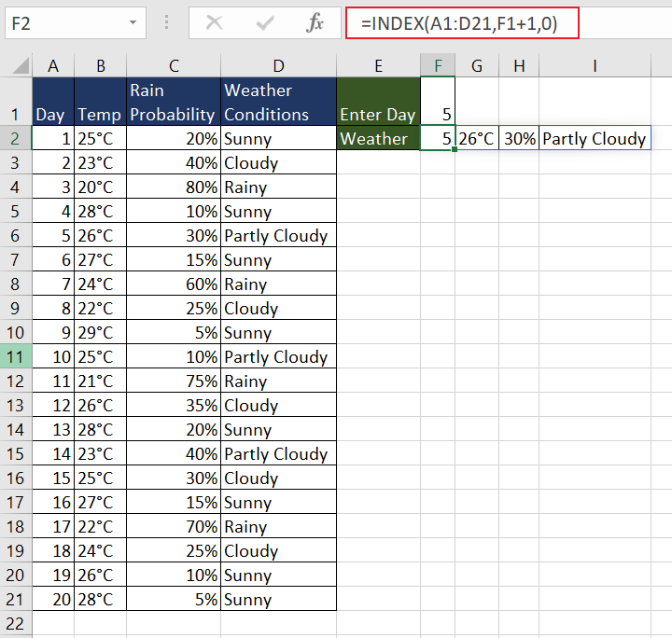The width and height of the screenshot is (672, 638).
Task: Click the 80% rain probability cell
Action: (173, 187)
